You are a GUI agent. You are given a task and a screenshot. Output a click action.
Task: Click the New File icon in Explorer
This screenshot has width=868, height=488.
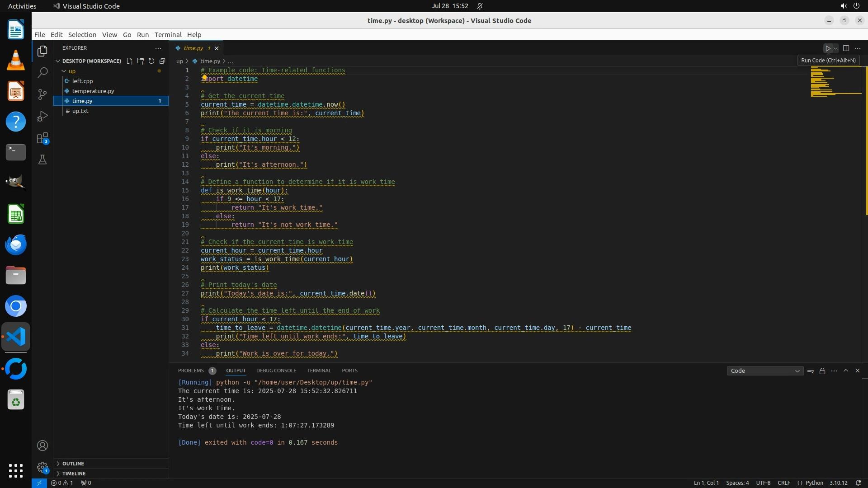[x=130, y=61]
